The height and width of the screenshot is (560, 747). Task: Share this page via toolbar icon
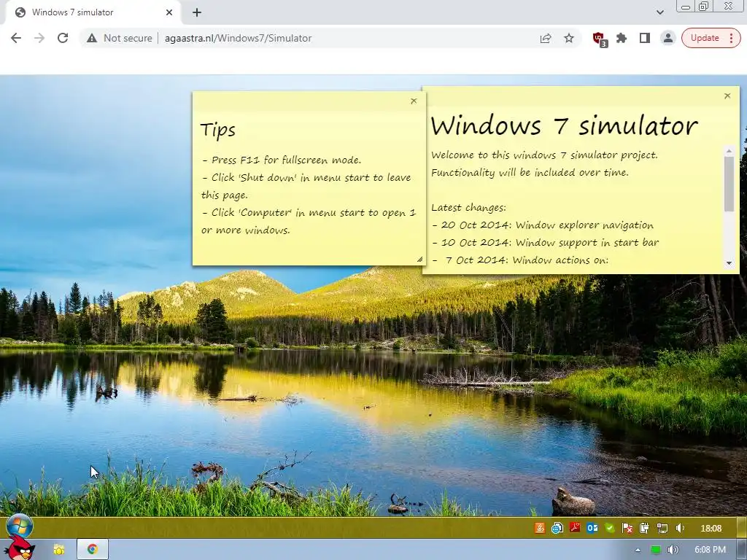coord(546,38)
